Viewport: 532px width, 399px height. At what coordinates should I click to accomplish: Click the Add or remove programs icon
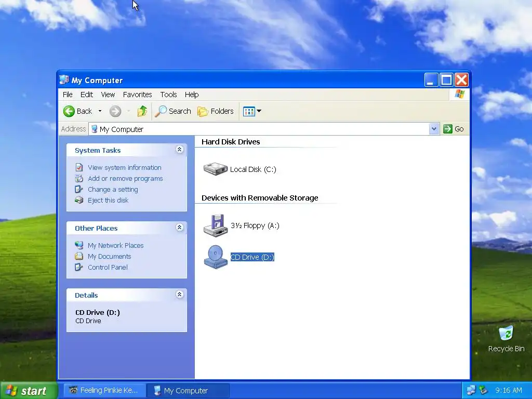tap(79, 178)
